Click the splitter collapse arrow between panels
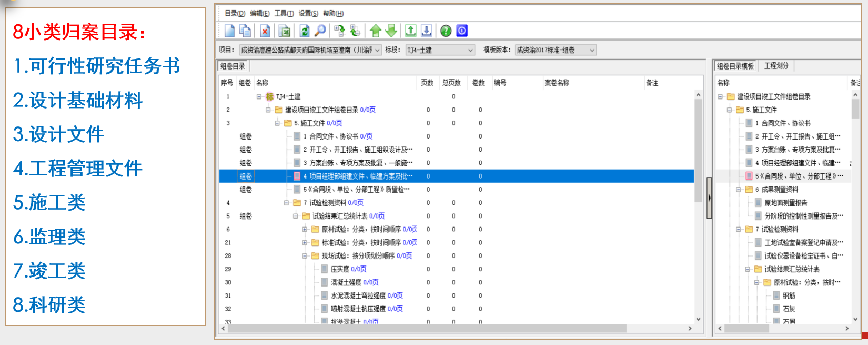This screenshot has height=345, width=868. [709, 198]
